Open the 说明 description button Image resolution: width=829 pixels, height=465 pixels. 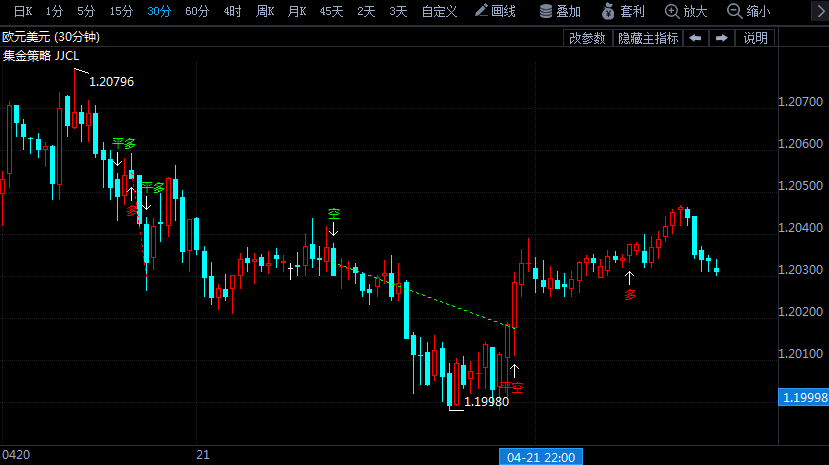click(755, 38)
